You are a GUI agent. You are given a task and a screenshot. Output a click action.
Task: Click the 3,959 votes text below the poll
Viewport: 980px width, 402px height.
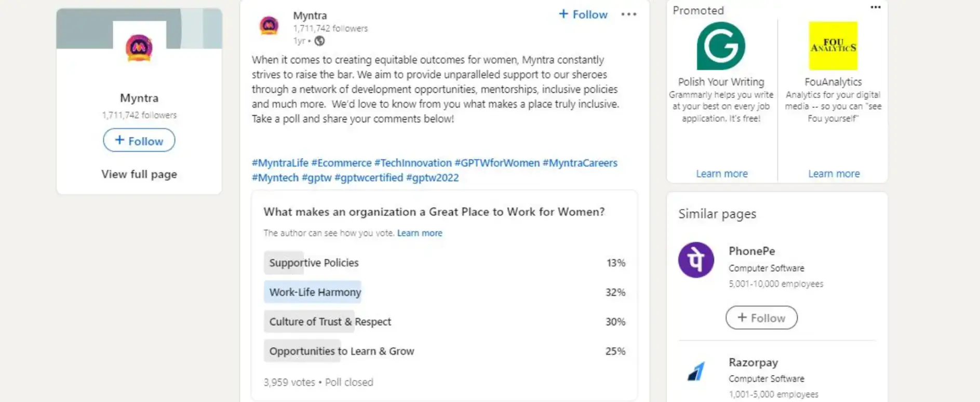point(288,382)
